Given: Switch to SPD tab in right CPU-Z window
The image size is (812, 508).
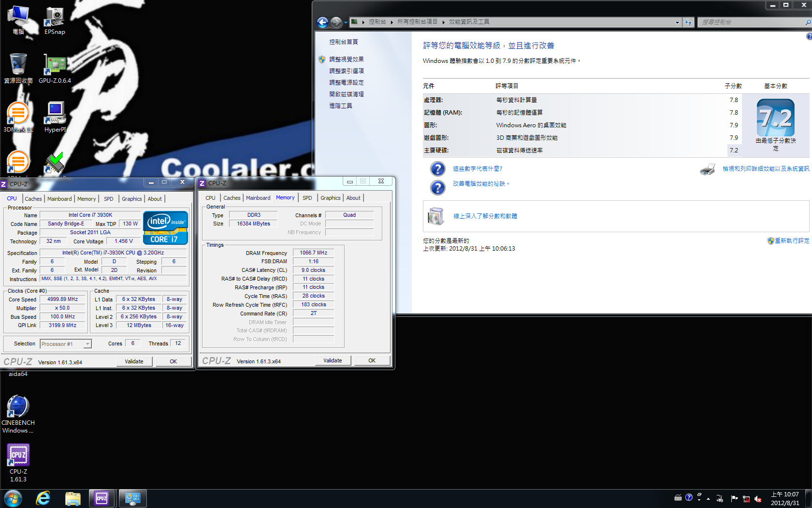Looking at the screenshot, I should pyautogui.click(x=307, y=198).
